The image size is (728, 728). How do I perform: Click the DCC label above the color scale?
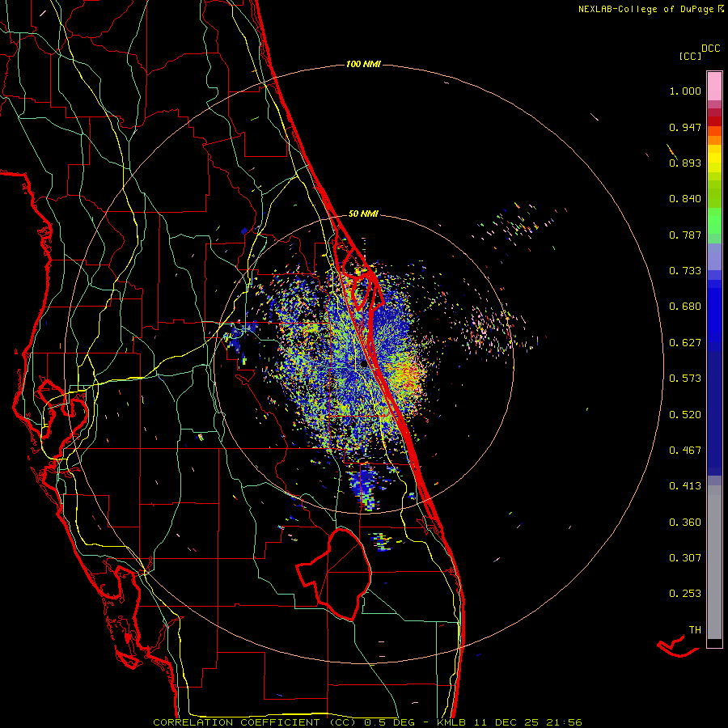(x=711, y=49)
